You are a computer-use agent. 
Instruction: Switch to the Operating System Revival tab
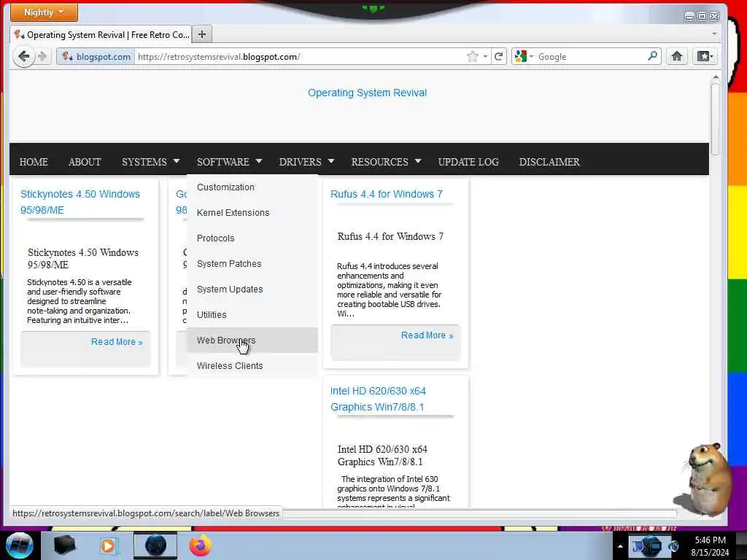coord(101,35)
